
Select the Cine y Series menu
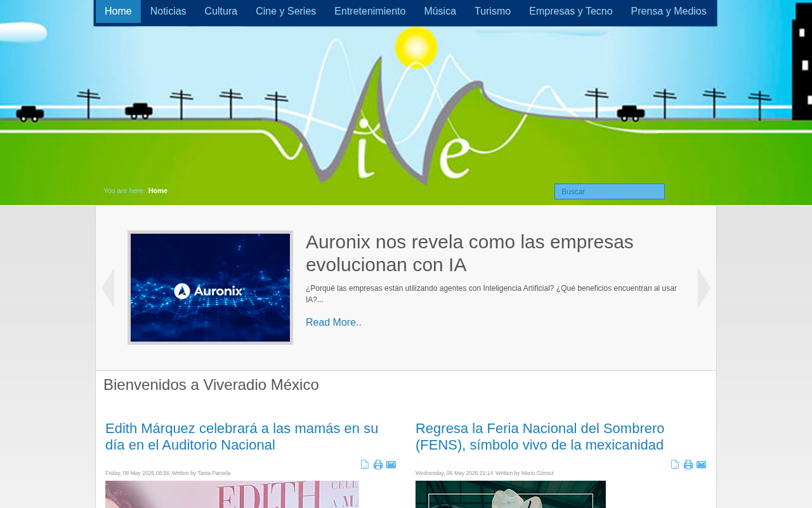pyautogui.click(x=286, y=11)
